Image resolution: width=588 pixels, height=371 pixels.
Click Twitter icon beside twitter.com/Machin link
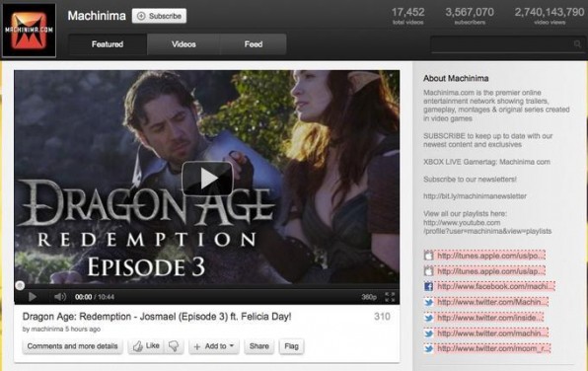428,302
